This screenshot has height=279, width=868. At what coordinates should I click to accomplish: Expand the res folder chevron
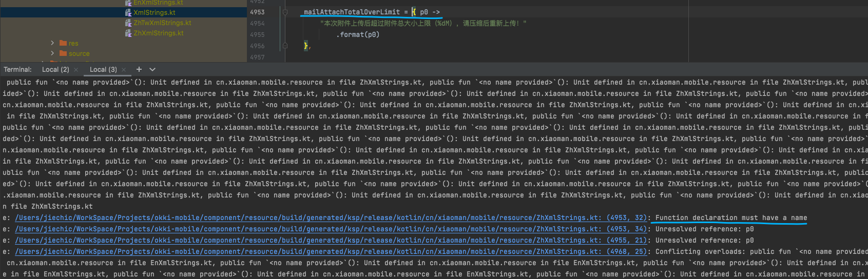coord(52,43)
